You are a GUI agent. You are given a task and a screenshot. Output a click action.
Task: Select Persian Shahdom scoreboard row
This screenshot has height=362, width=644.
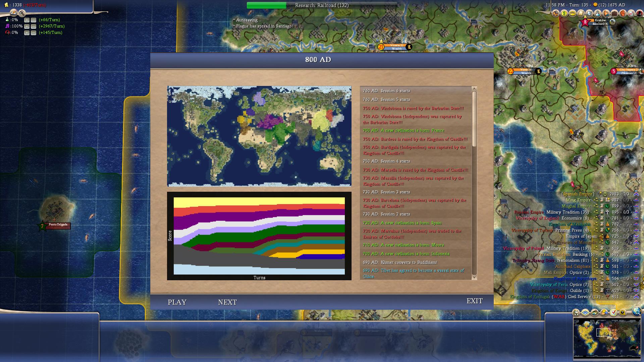coord(588,254)
